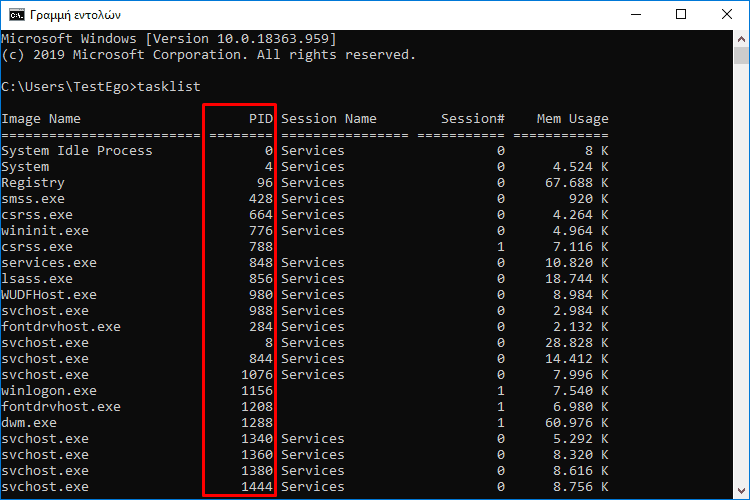Screen dimensions: 750x500
Task: Click the 'smss.exe' process name
Action: pos(33,199)
